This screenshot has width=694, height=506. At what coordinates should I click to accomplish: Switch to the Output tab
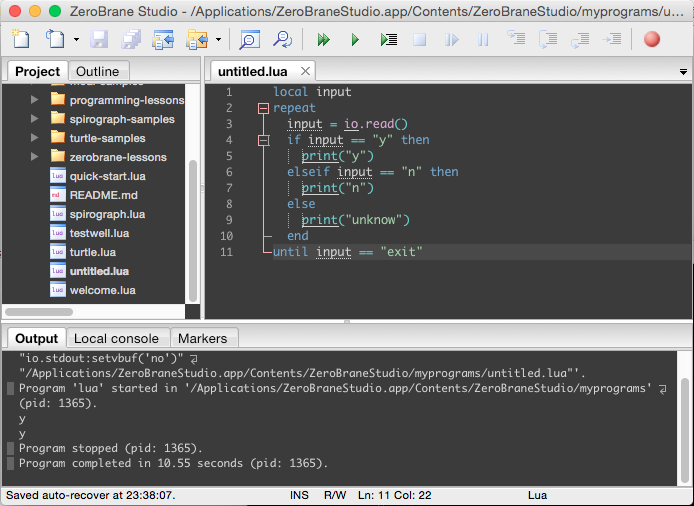pyautogui.click(x=36, y=338)
